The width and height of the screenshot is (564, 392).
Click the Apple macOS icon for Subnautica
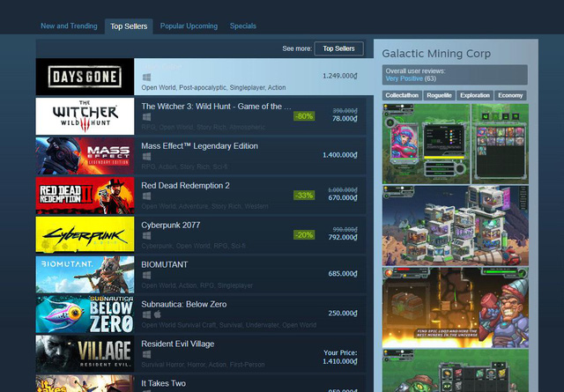(157, 314)
